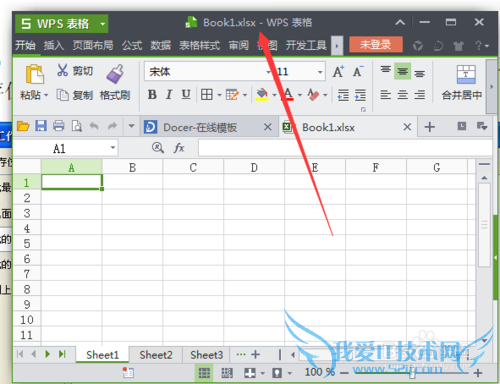Select the 数据 ribbon tab

pyautogui.click(x=161, y=45)
